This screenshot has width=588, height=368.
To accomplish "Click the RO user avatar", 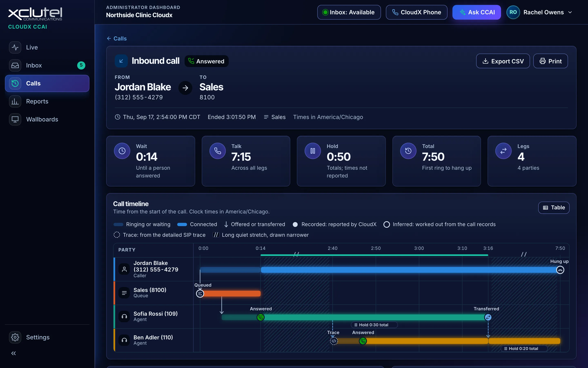I will pyautogui.click(x=513, y=12).
